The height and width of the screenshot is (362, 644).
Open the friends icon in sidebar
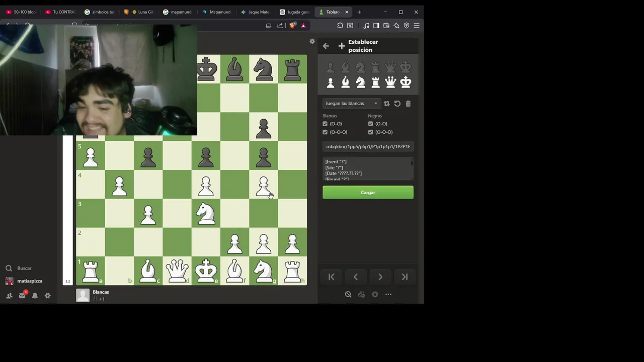point(9,296)
